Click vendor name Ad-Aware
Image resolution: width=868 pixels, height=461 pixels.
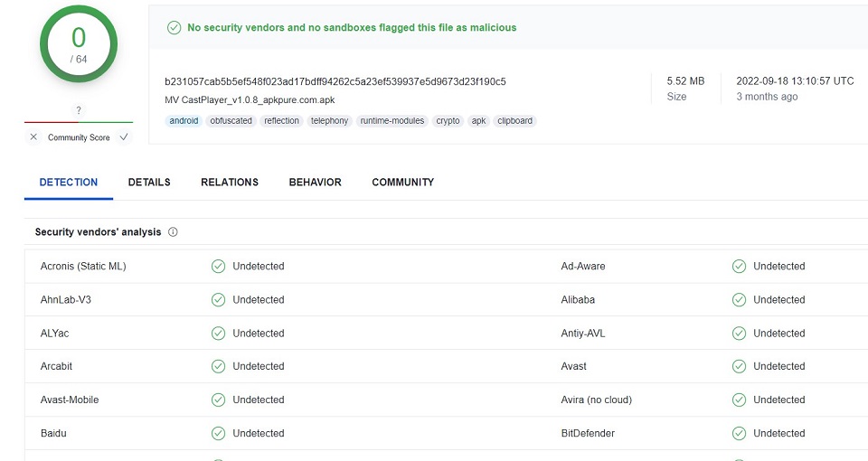tap(583, 266)
